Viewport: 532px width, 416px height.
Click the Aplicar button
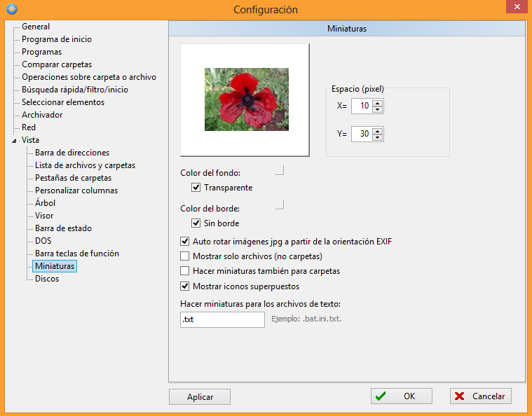(x=200, y=396)
